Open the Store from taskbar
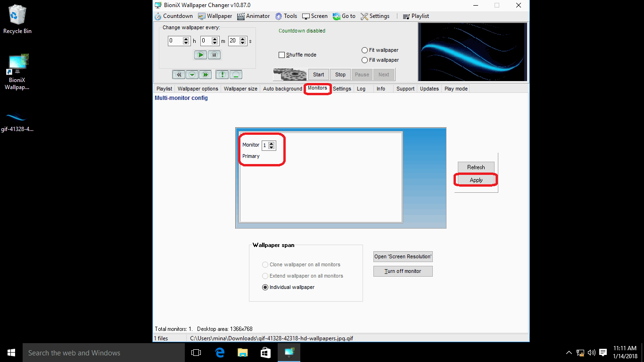644x362 pixels. coord(265,353)
